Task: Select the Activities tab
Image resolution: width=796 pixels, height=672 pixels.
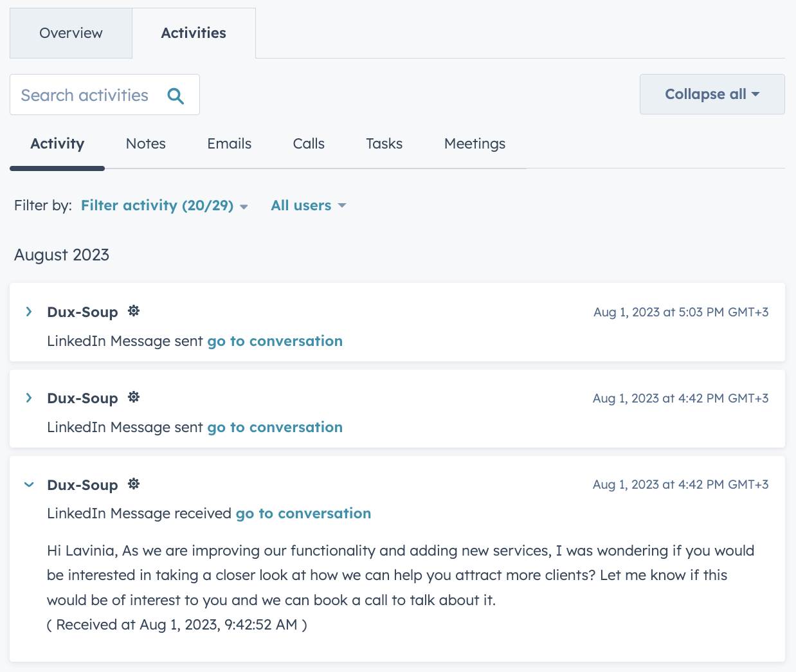Action: (194, 33)
